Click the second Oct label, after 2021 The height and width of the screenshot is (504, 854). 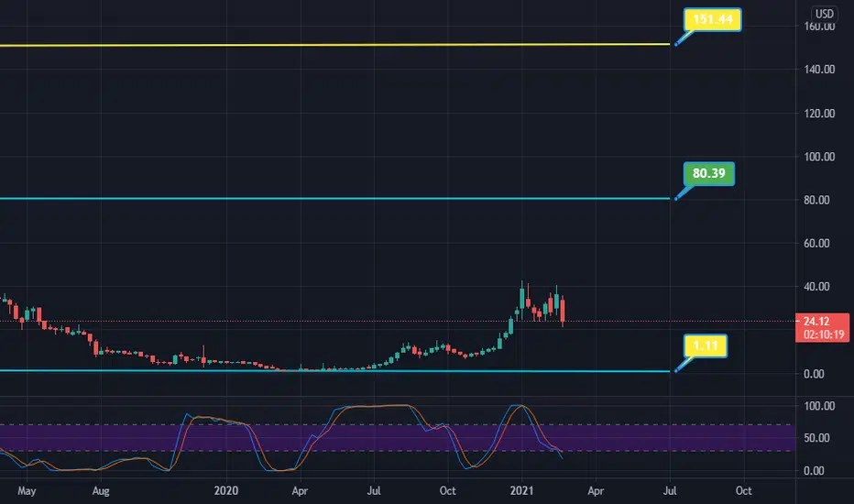(743, 491)
